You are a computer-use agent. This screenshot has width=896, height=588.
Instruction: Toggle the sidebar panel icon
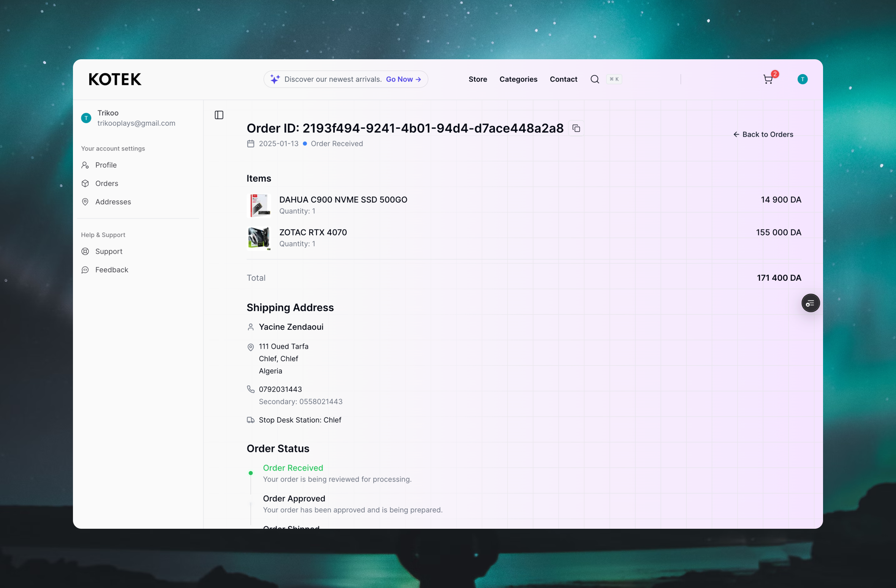[x=219, y=115]
